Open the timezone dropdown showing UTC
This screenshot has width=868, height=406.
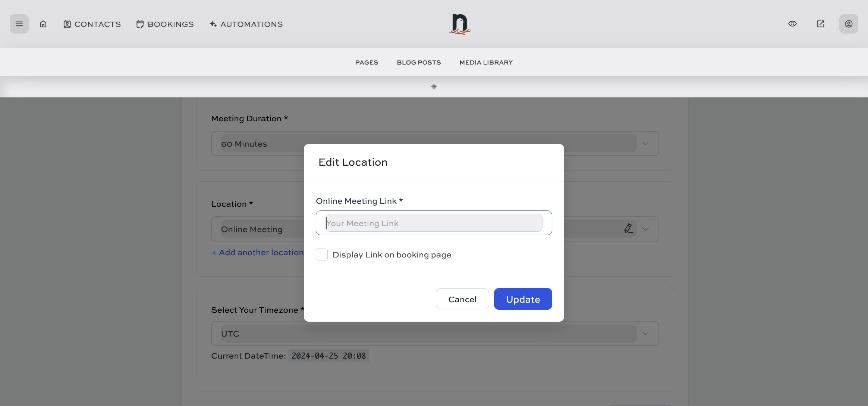pyautogui.click(x=645, y=333)
